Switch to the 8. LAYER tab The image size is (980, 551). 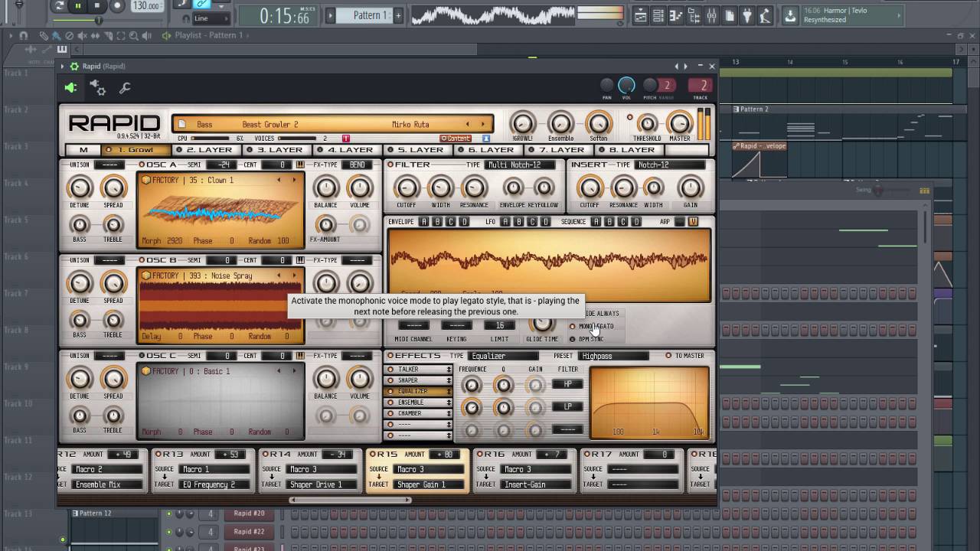point(629,150)
